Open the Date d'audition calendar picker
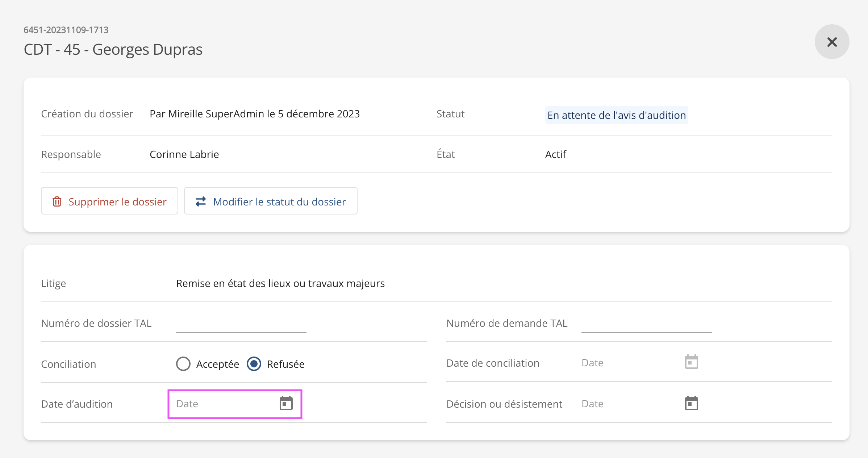868x458 pixels. coord(286,403)
